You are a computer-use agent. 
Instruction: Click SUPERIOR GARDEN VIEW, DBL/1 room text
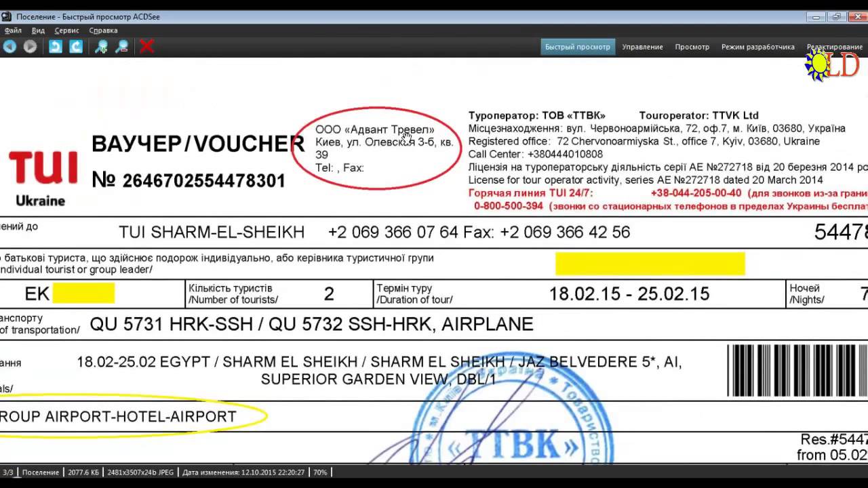pos(378,380)
